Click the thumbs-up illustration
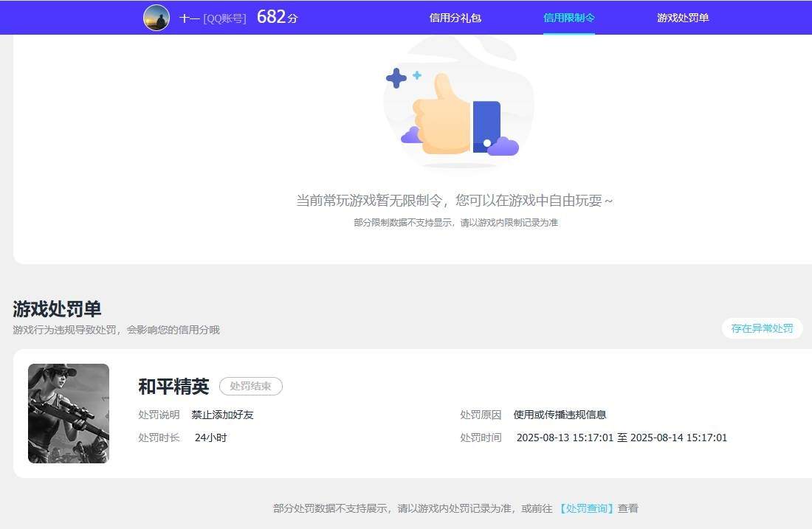Viewport: 812px width, 529px height. point(458,103)
